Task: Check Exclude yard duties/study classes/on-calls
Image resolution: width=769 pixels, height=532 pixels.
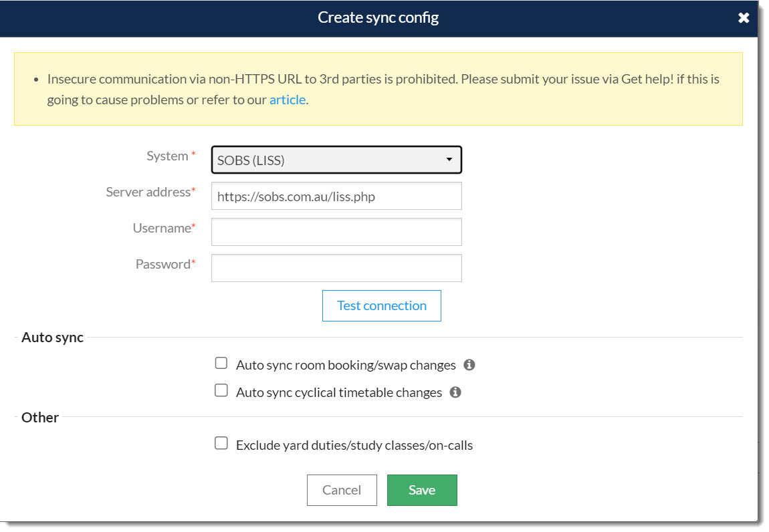Action: 221,443
